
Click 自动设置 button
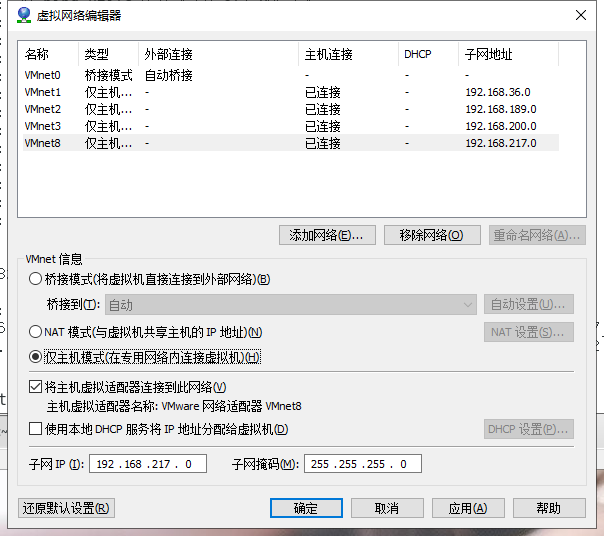click(x=529, y=304)
